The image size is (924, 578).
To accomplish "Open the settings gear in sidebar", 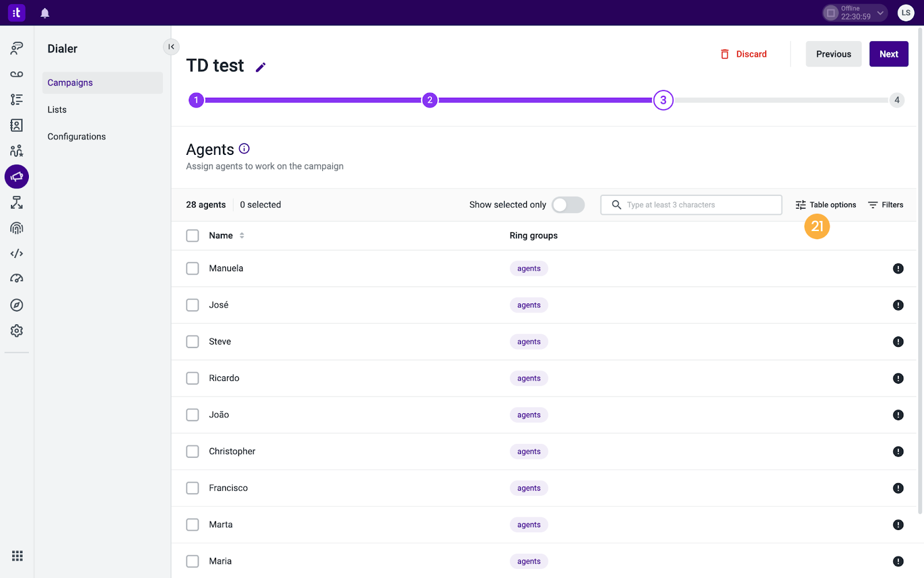I will (17, 331).
